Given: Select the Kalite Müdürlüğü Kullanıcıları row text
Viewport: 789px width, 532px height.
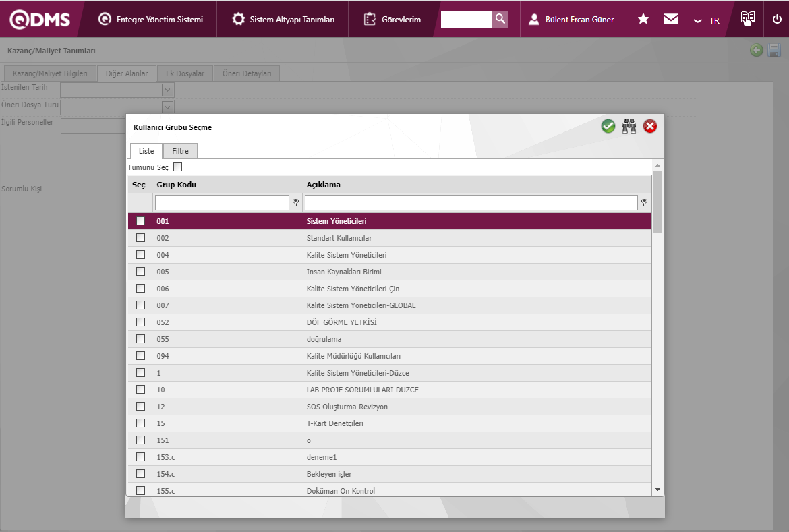Looking at the screenshot, I should click(353, 356).
